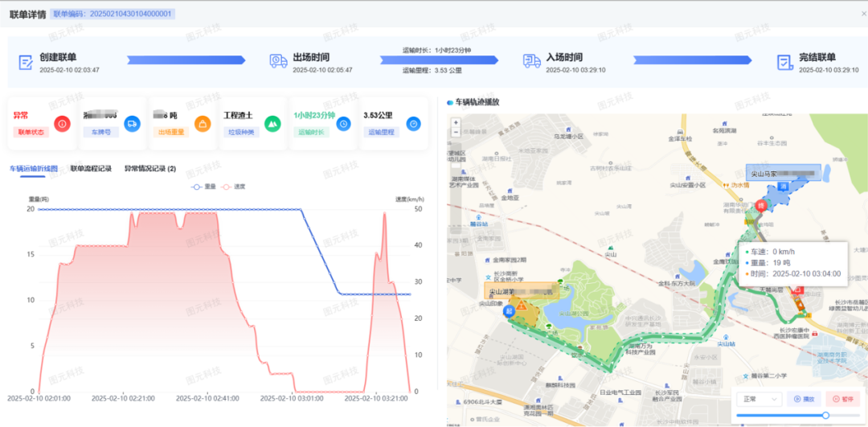Zoom out on the map
Image resolution: width=868 pixels, height=427 pixels.
coord(457,133)
